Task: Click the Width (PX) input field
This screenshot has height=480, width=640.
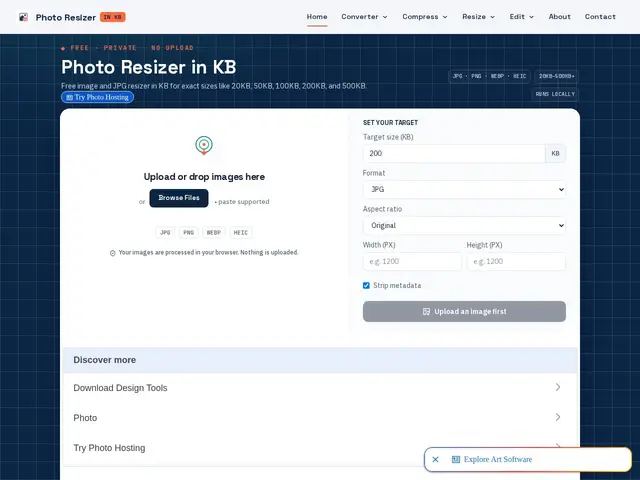Action: (x=412, y=261)
